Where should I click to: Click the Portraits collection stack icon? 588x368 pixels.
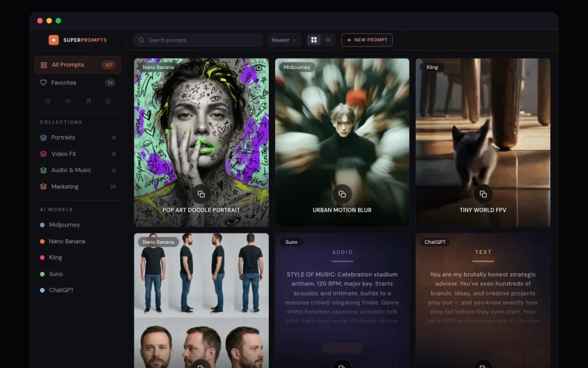44,138
